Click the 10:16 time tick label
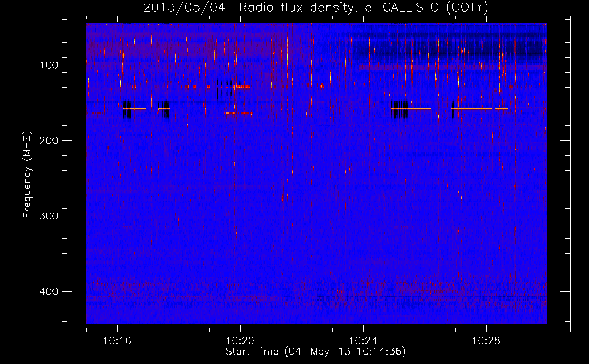This screenshot has height=364, width=589. click(x=117, y=341)
